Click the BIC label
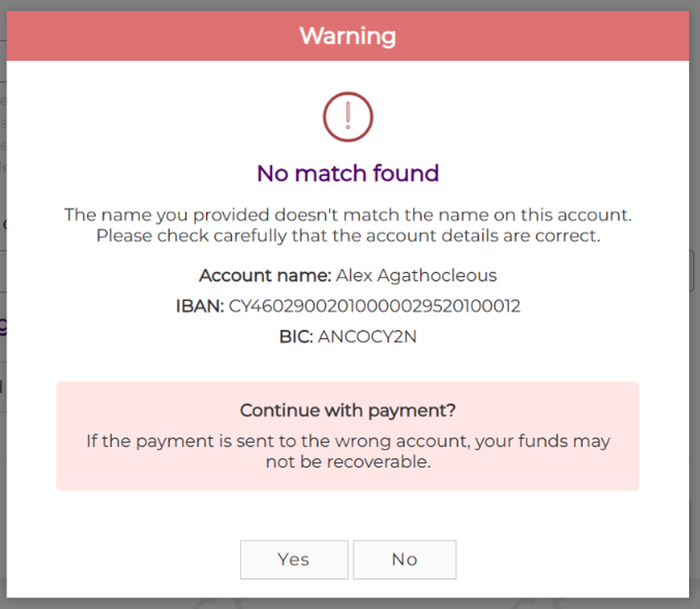Image resolution: width=700 pixels, height=609 pixels. (296, 338)
